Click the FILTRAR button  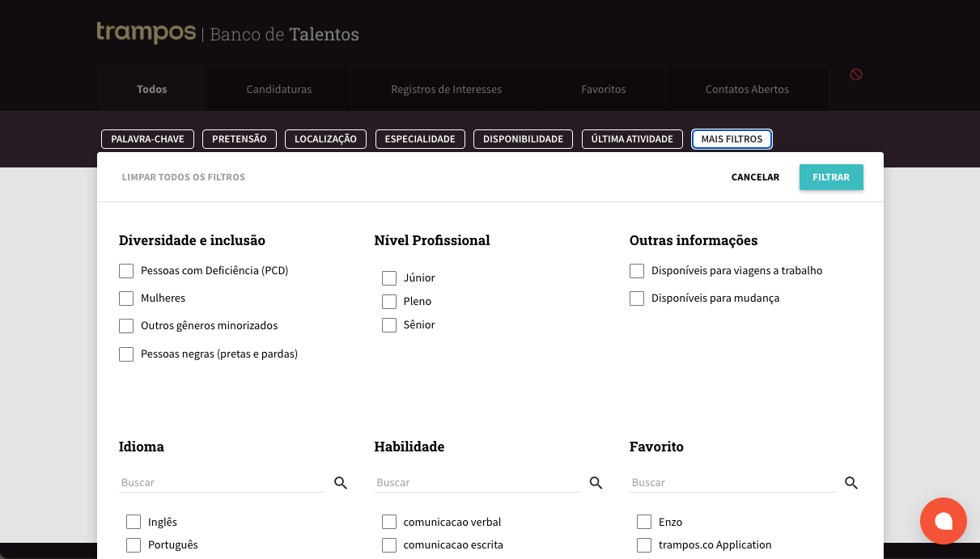pos(831,177)
